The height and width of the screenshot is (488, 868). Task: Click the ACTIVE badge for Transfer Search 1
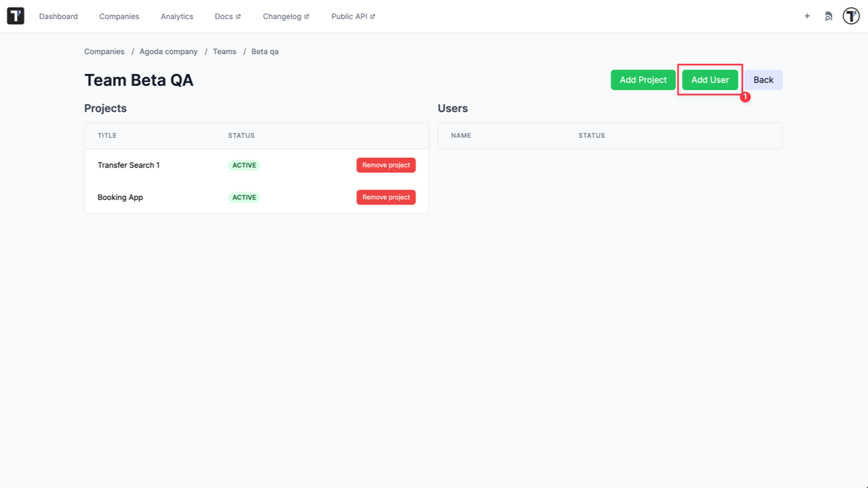pyautogui.click(x=243, y=165)
